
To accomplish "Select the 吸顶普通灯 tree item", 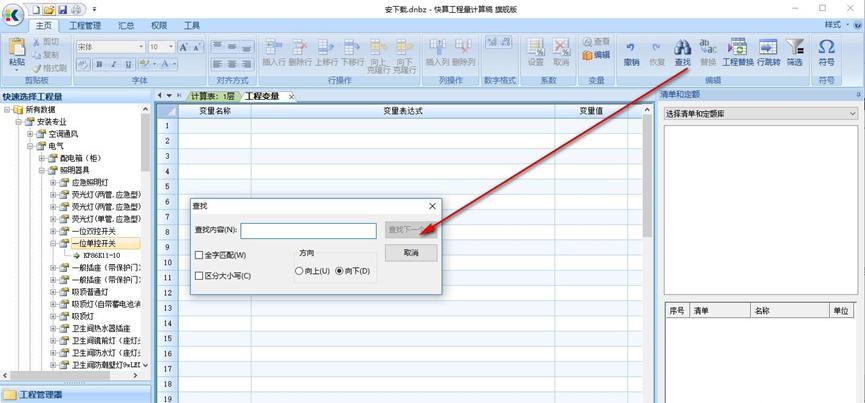I will point(90,292).
